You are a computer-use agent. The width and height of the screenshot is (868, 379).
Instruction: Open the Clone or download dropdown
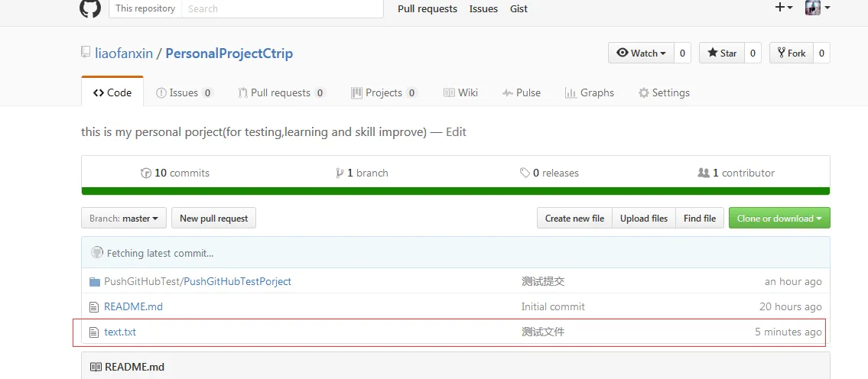pyautogui.click(x=779, y=218)
